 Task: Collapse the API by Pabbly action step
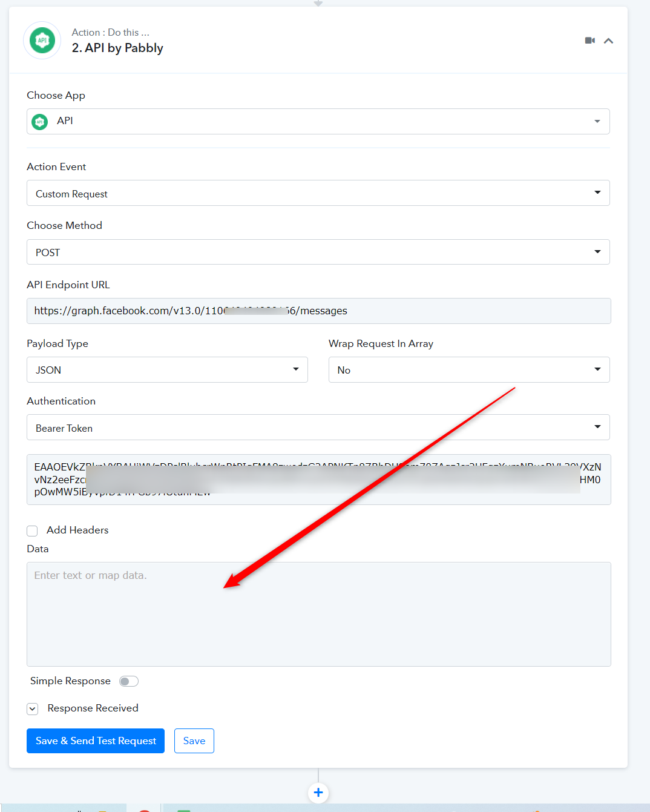(609, 41)
